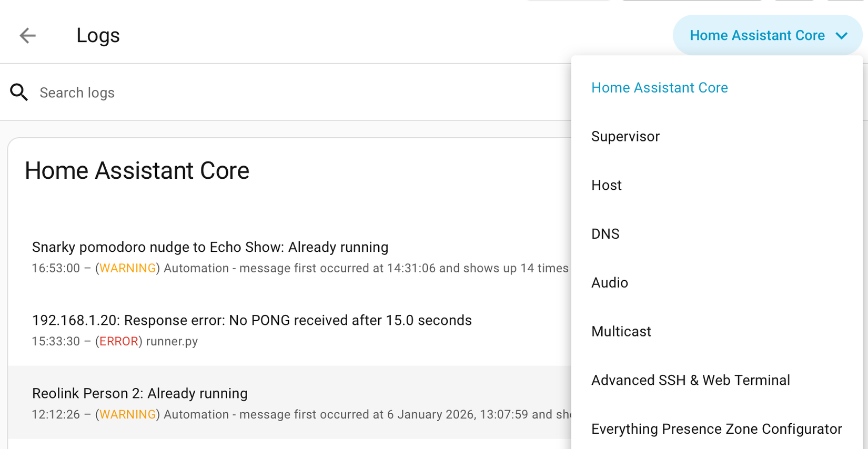Open Snarky pomodoro nudge log entry

tap(210, 248)
